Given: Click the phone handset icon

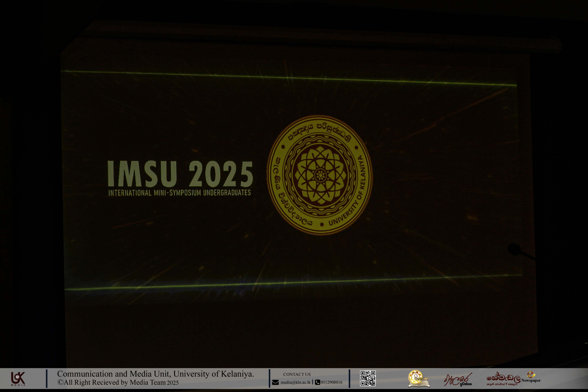Looking at the screenshot, I should (318, 382).
